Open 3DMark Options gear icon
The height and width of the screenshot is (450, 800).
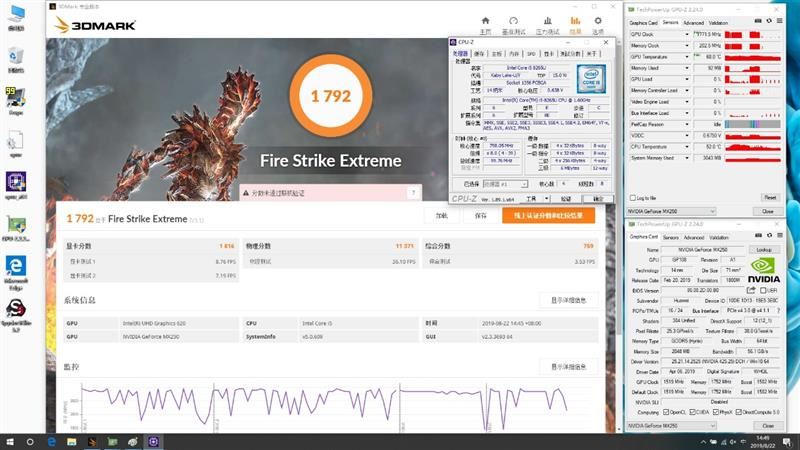598,21
